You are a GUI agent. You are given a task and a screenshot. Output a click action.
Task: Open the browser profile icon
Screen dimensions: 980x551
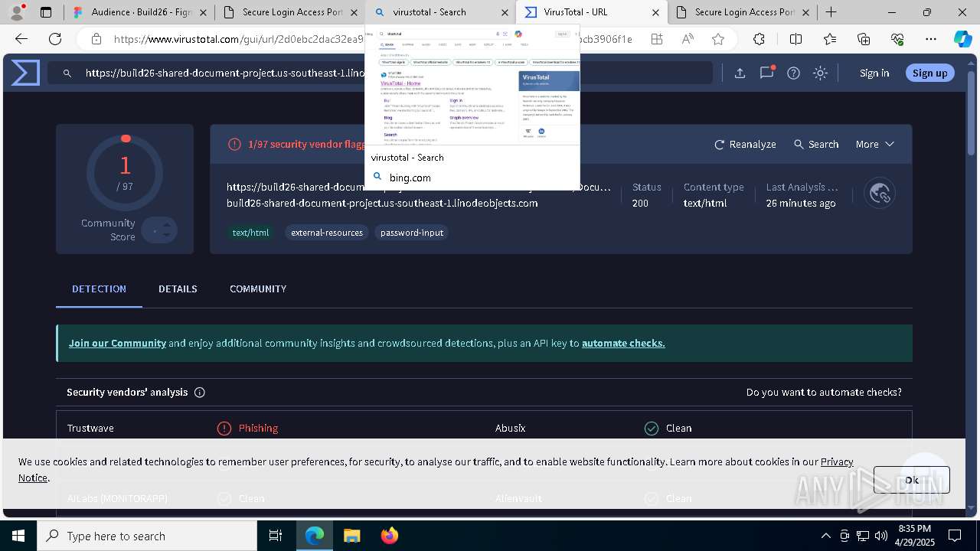[17, 12]
